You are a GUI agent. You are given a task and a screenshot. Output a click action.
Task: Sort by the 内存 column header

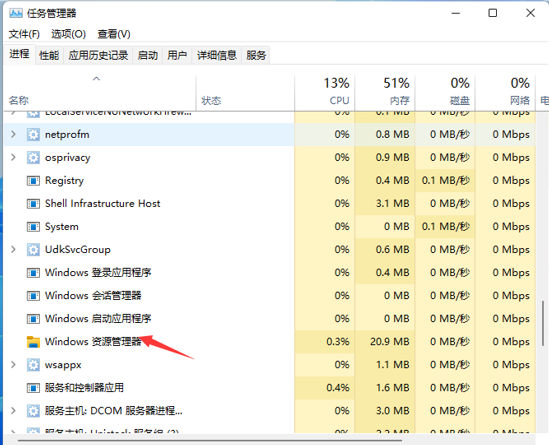pos(385,92)
